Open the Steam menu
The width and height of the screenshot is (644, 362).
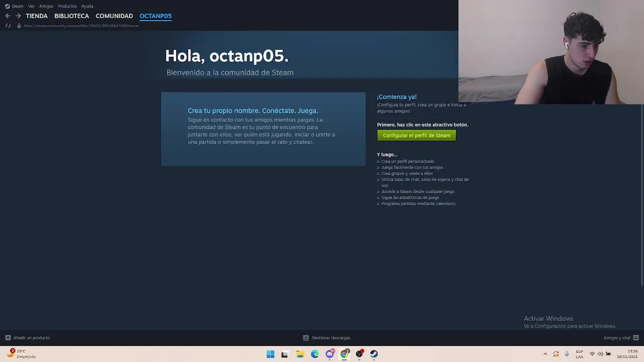18,6
